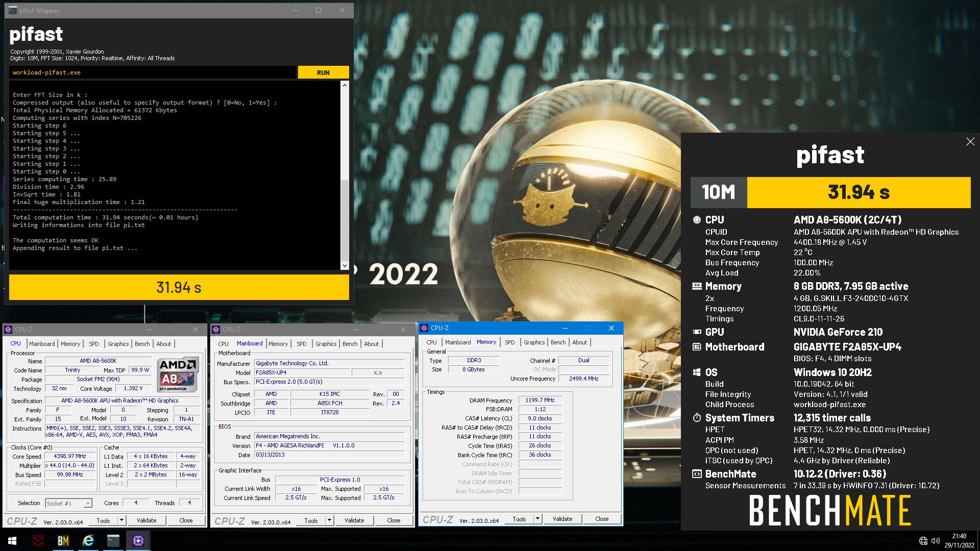Click the Motherboard icon in result panel
This screenshot has height=551, width=980.
pos(697,347)
